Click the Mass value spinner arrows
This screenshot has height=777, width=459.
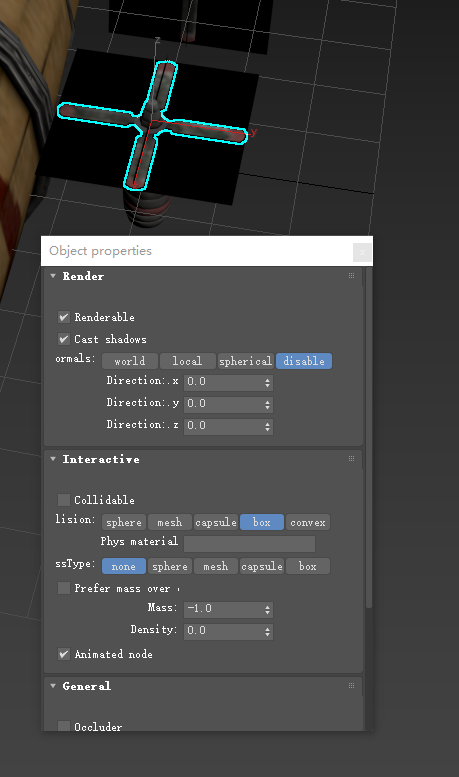point(268,610)
